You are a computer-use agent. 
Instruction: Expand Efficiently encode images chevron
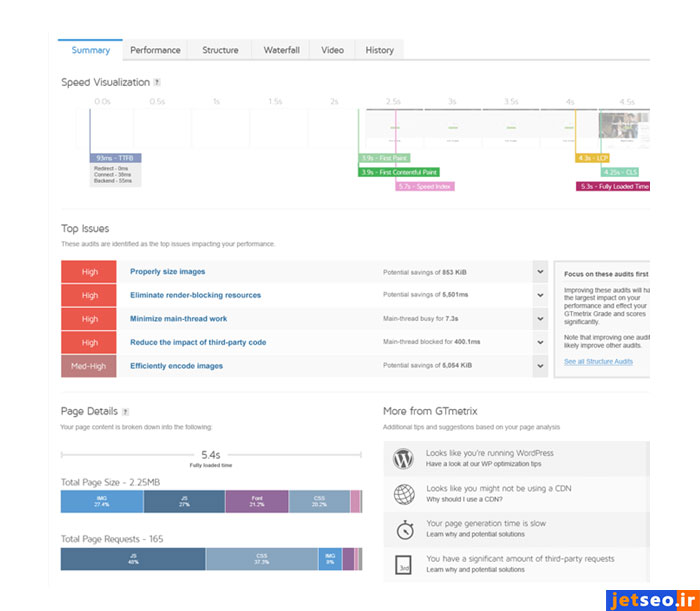pos(540,366)
